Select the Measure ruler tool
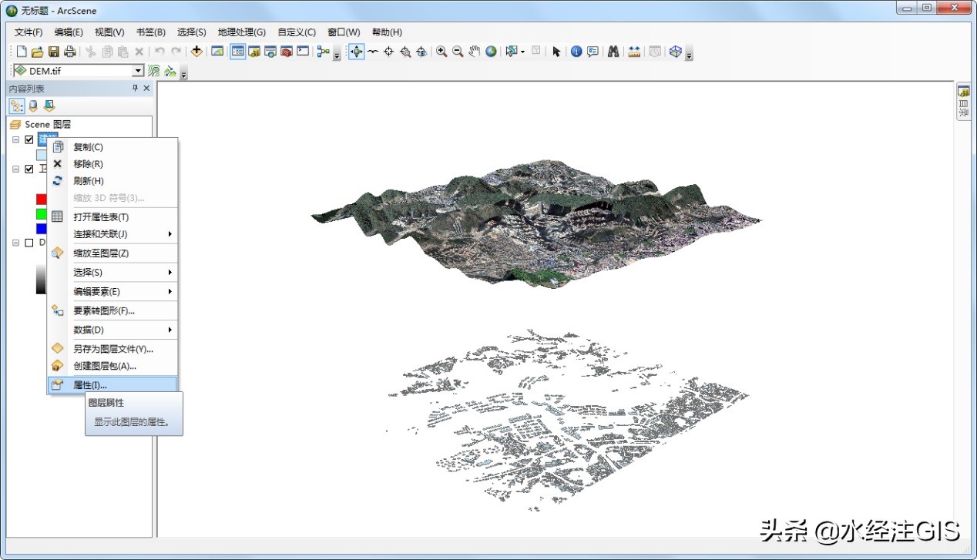This screenshot has height=560, width=977. 634,52
